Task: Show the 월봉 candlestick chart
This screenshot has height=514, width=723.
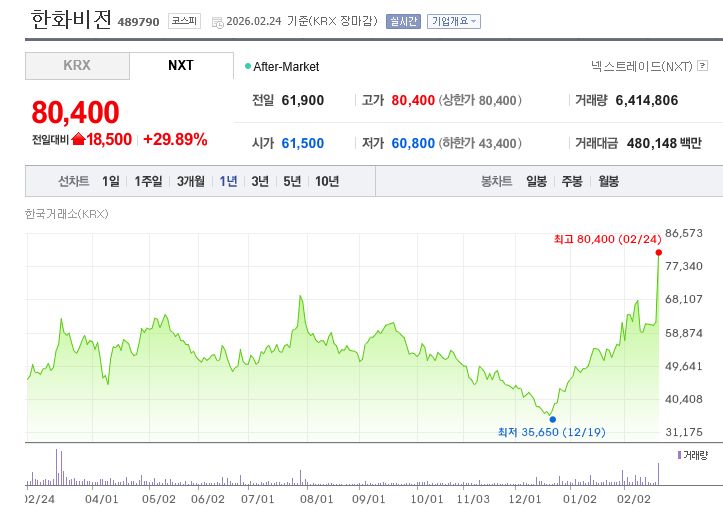Action: pyautogui.click(x=608, y=181)
